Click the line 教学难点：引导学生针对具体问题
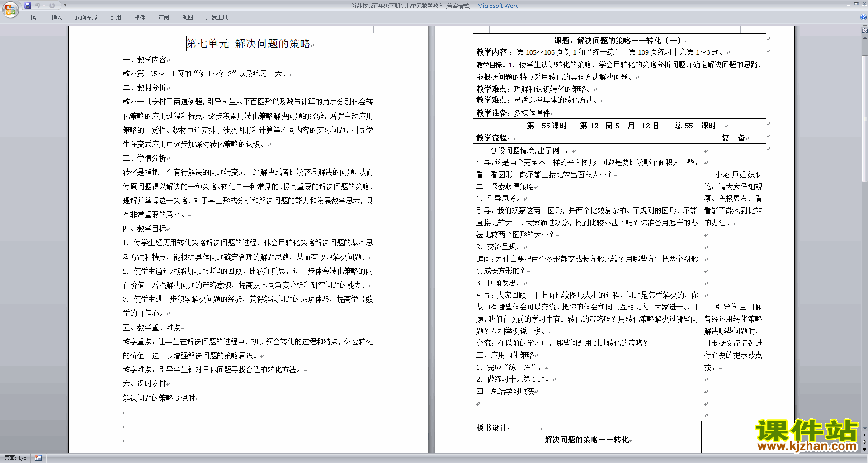 point(212,369)
